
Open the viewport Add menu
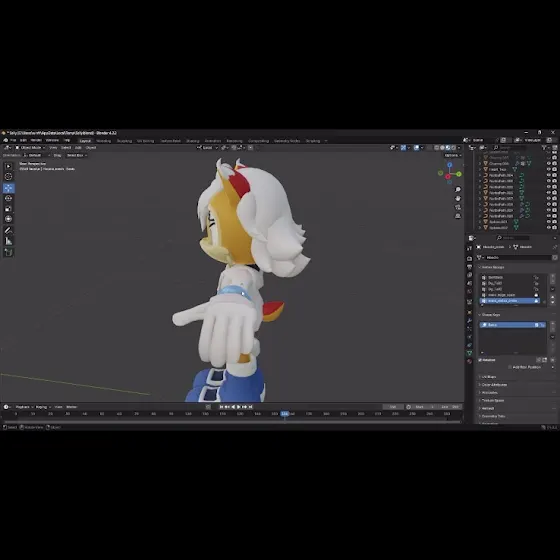click(78, 148)
